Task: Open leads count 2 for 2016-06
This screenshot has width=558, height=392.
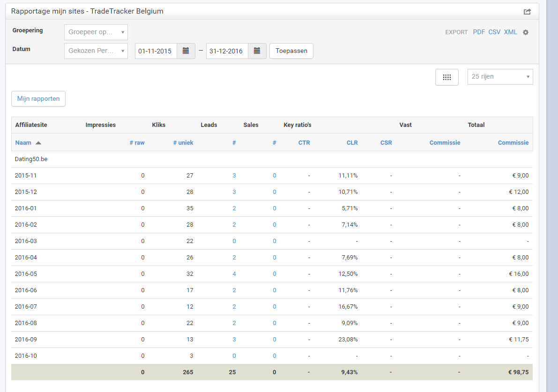Action: [x=234, y=290]
